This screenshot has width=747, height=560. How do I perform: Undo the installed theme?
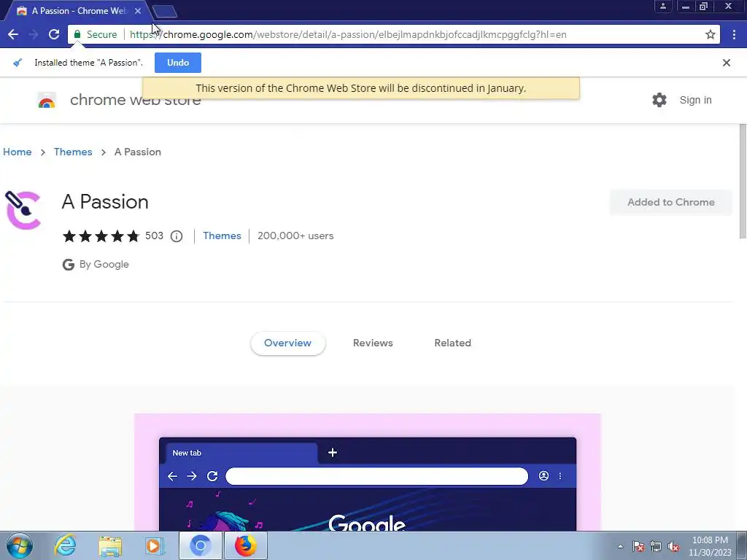[178, 63]
